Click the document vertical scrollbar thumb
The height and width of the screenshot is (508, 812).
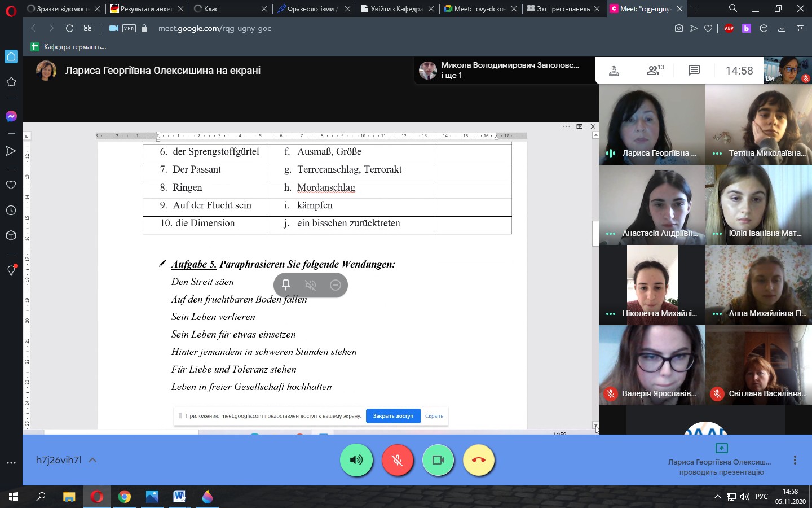(x=595, y=234)
